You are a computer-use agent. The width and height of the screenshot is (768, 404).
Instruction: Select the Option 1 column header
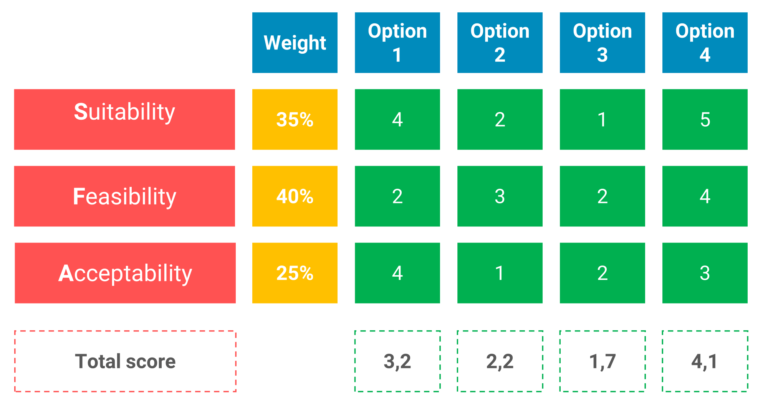(x=397, y=43)
